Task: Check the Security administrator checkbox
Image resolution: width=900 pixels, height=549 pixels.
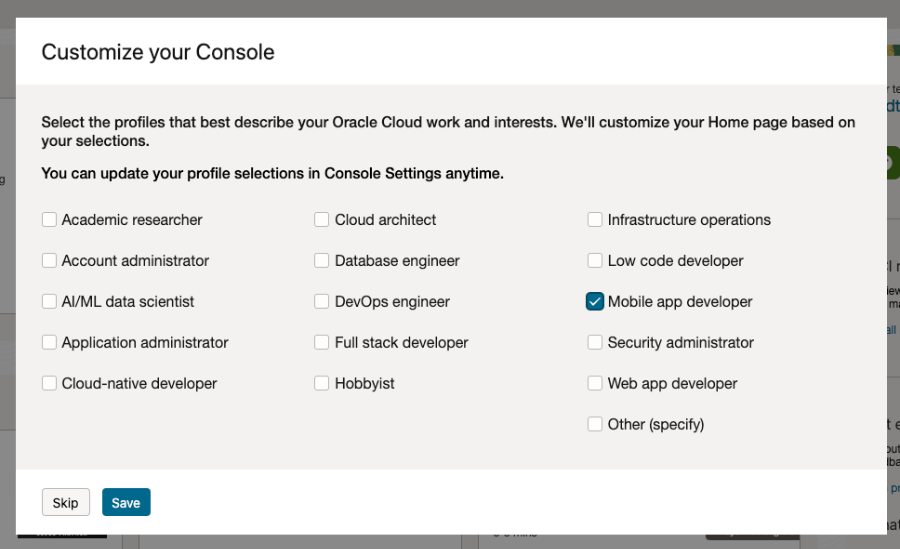Action: coord(595,342)
